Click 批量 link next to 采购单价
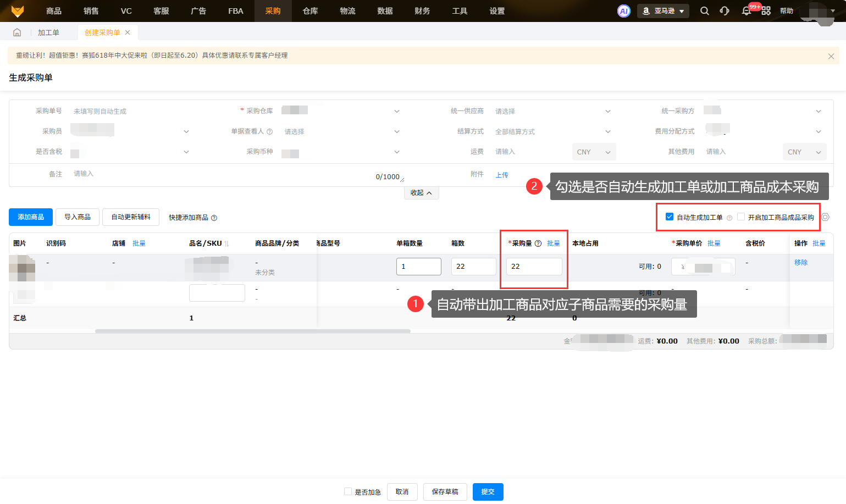The image size is (846, 504). pos(714,243)
